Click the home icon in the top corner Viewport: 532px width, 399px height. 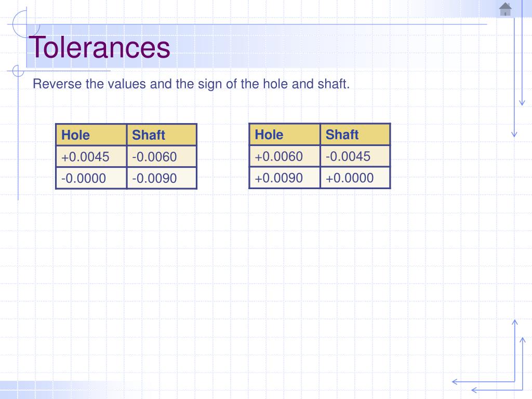pyautogui.click(x=505, y=9)
